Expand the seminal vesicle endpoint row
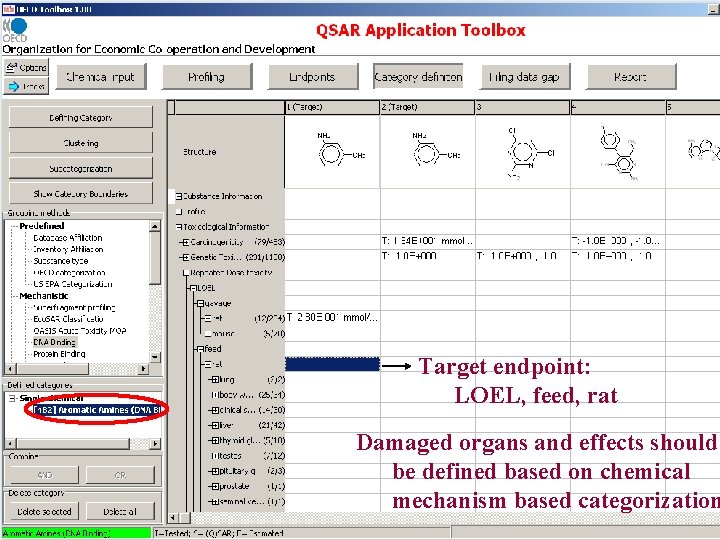720x540 pixels. point(215,501)
